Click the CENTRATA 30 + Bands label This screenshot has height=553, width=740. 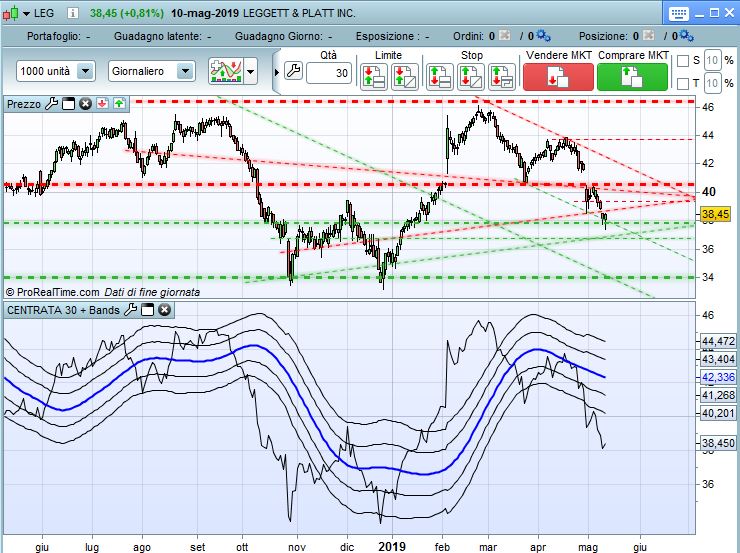coord(63,310)
